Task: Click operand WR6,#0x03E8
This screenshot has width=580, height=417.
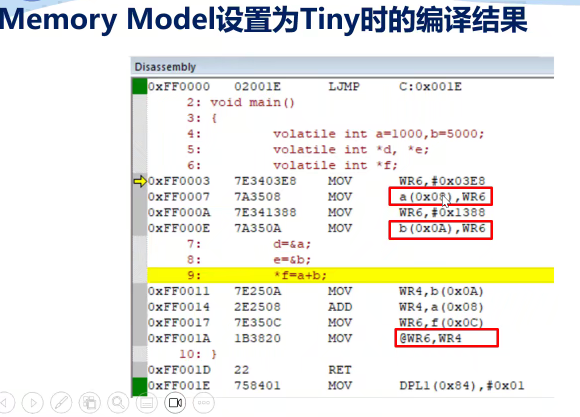Action: [x=442, y=181]
